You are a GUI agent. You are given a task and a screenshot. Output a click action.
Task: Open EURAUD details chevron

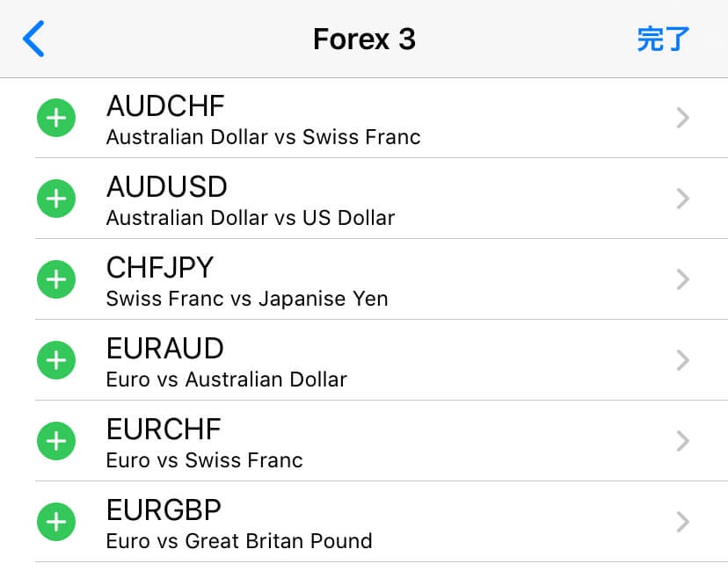tap(682, 360)
